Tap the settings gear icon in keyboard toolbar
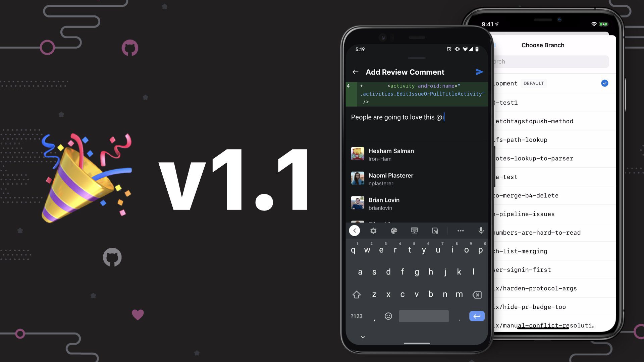 pyautogui.click(x=373, y=230)
